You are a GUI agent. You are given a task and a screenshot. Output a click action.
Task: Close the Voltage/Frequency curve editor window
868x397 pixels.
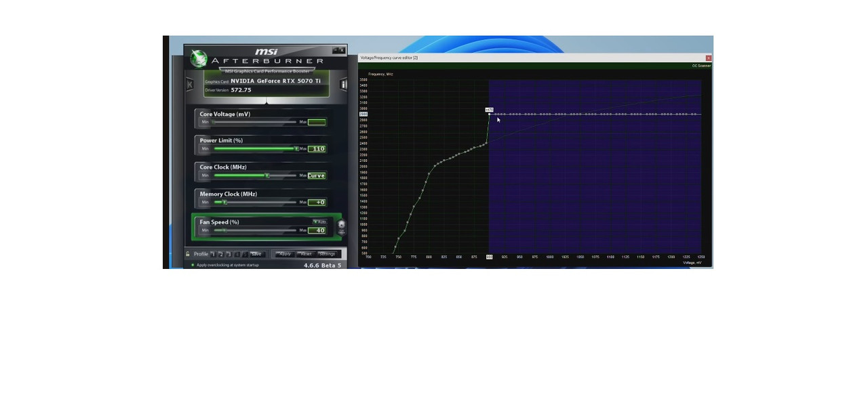pos(709,58)
